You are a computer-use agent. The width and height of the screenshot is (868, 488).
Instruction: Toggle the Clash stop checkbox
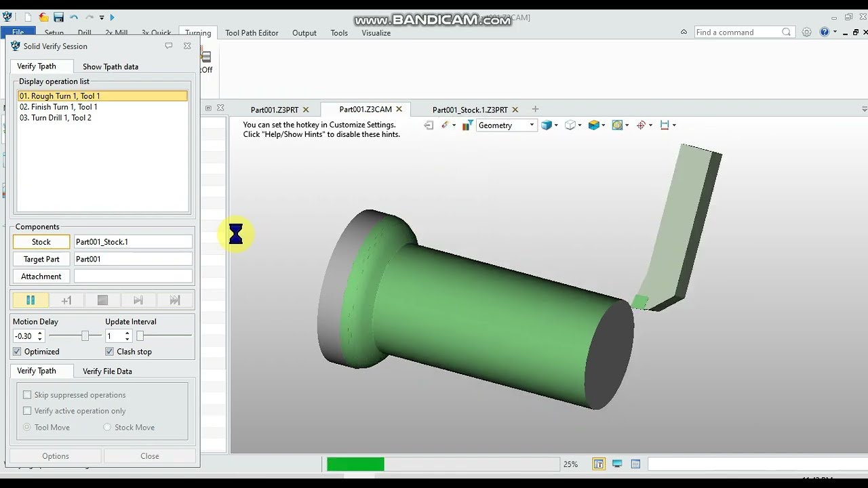109,352
